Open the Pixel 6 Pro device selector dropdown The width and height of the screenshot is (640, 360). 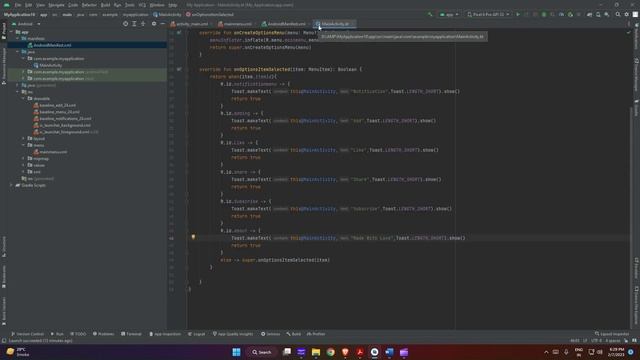tap(488, 14)
